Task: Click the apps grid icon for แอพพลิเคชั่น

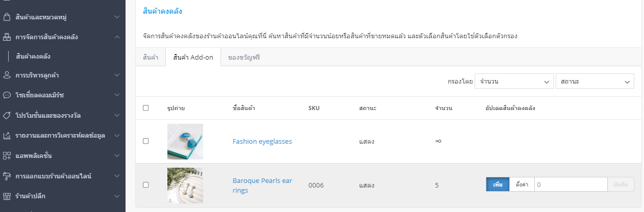Action: (x=7, y=155)
